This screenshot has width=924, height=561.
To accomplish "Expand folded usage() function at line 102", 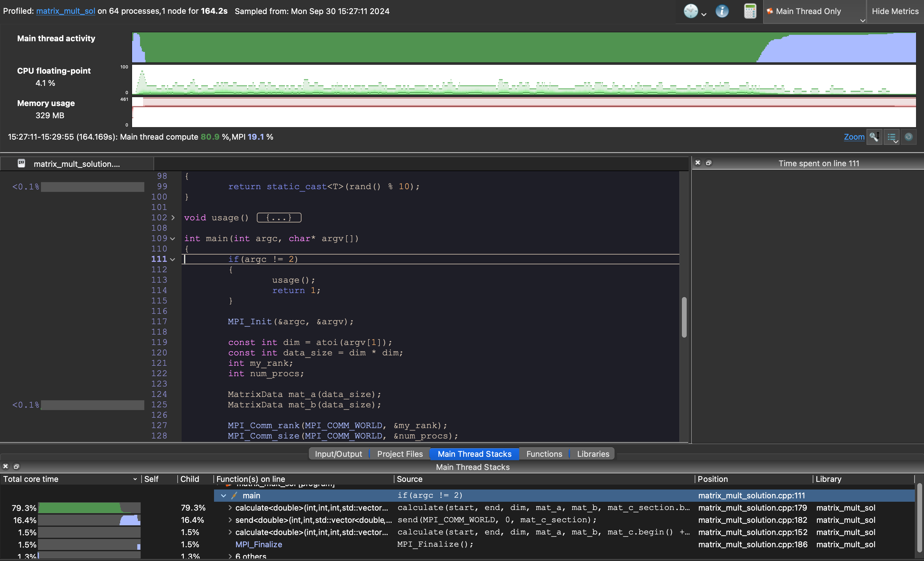I will pos(173,218).
